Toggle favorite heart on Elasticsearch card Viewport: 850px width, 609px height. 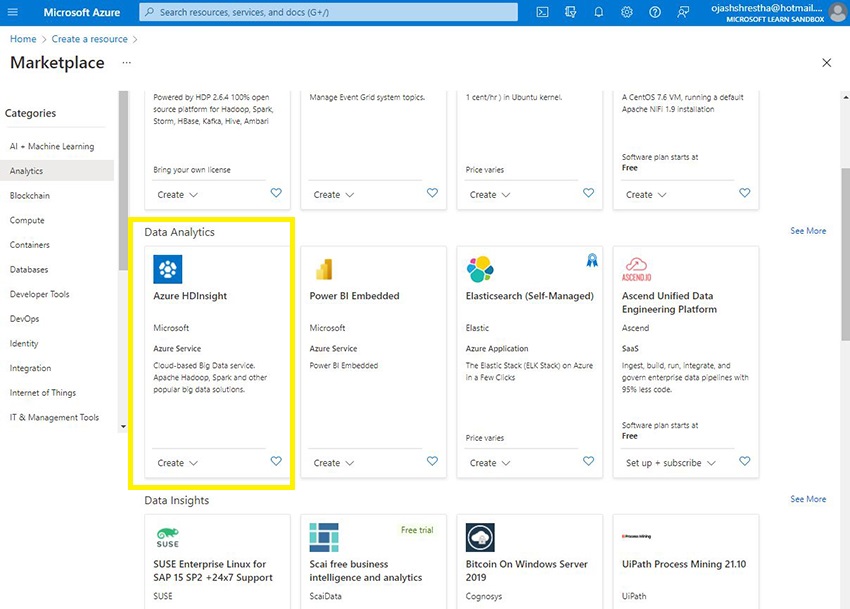(588, 462)
